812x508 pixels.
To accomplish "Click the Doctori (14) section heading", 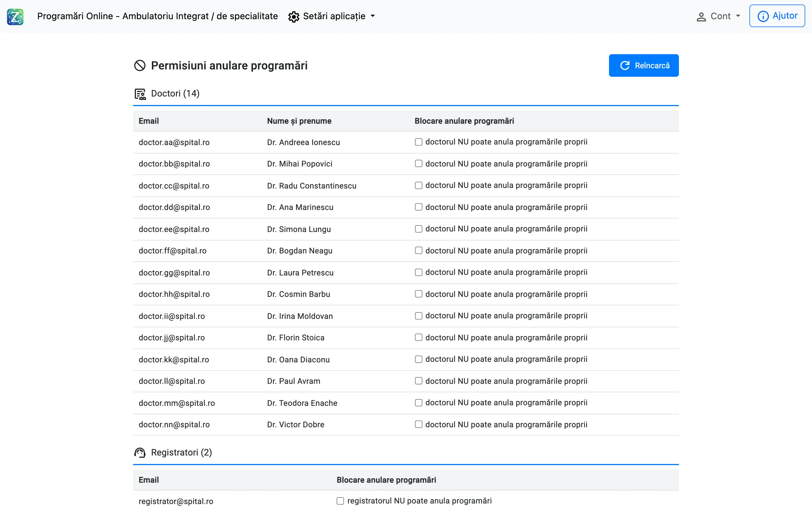I will (175, 93).
